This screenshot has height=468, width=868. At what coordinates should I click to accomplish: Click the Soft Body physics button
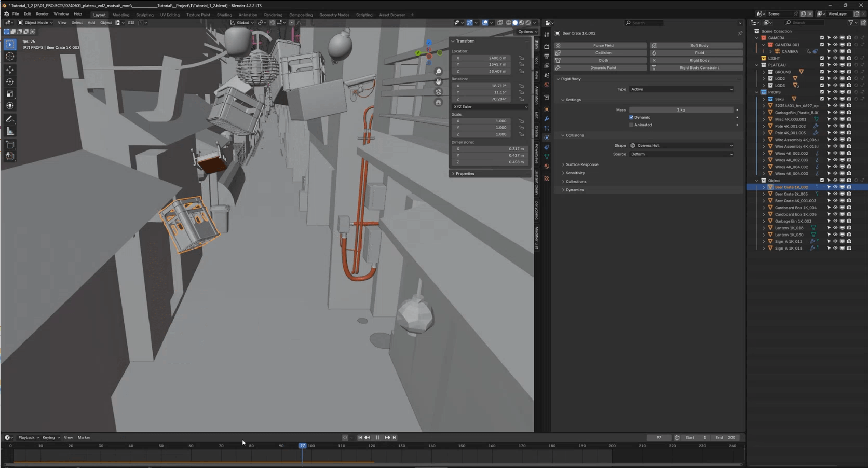coord(696,46)
